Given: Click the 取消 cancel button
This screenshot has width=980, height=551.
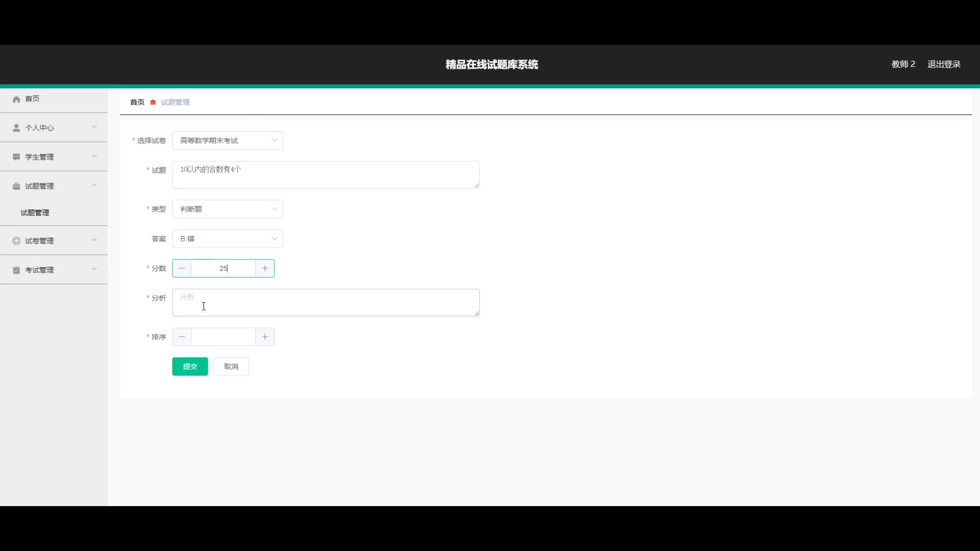Looking at the screenshot, I should click(x=231, y=366).
